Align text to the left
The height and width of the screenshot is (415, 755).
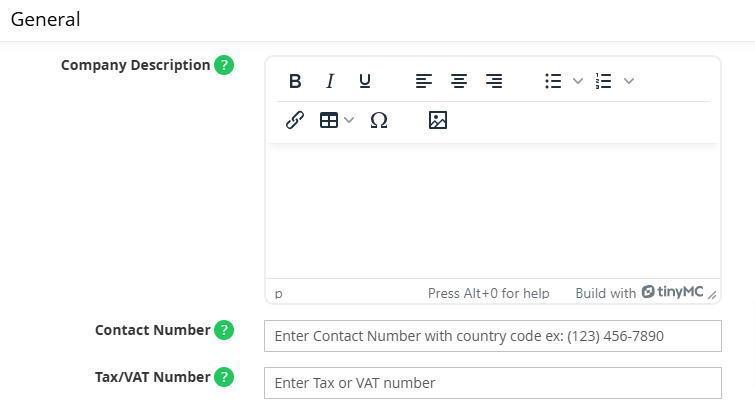point(424,81)
